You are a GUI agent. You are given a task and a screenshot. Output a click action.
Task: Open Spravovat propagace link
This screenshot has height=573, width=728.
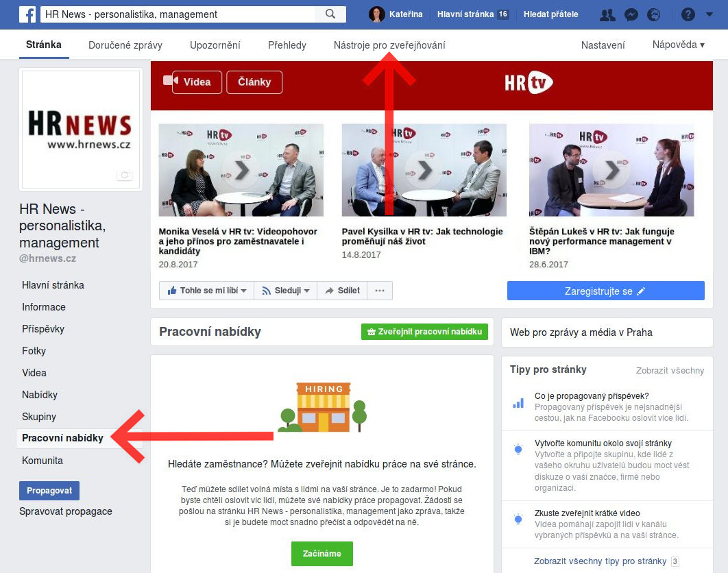click(65, 511)
